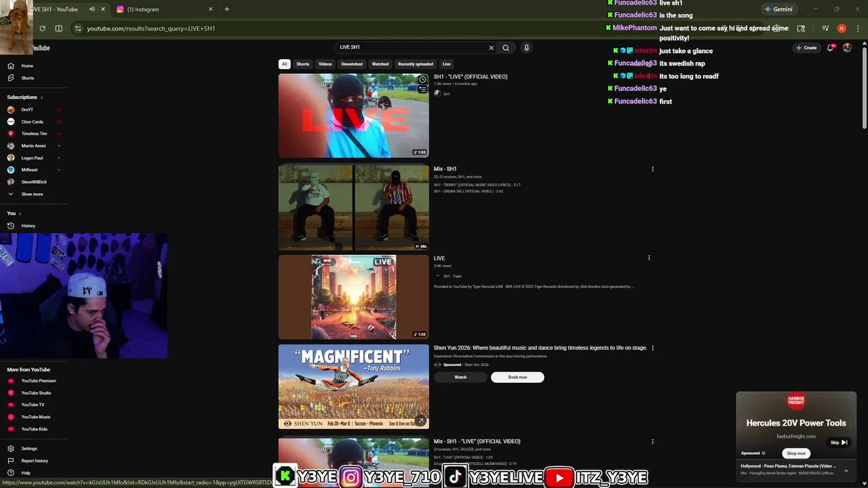The image size is (868, 488).
Task: Select the Unwatched filter chip
Action: point(352,64)
